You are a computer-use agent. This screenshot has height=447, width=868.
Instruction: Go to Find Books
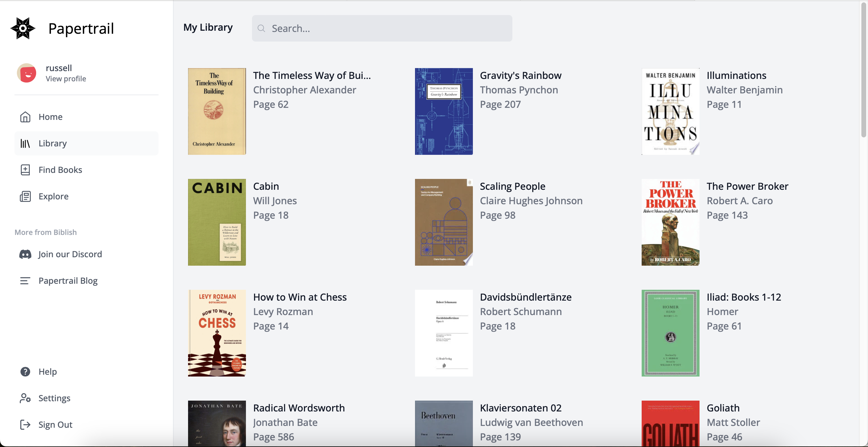pyautogui.click(x=86, y=170)
